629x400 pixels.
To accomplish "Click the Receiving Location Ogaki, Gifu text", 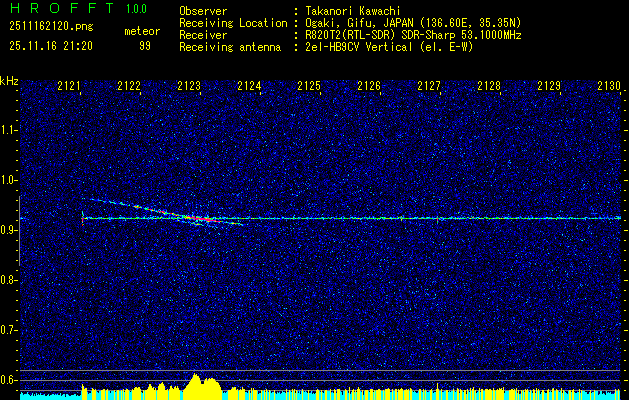I will [413, 23].
